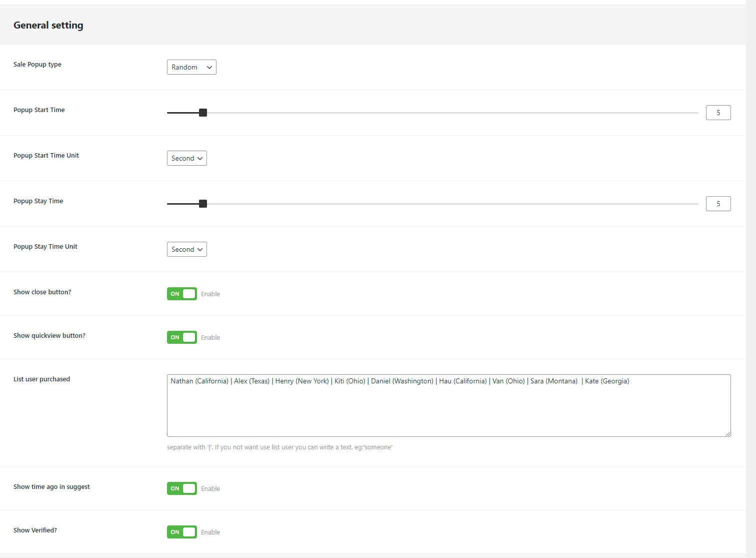This screenshot has height=558, width=756.
Task: Toggle the Show time ago in suggest switch
Action: pos(182,488)
